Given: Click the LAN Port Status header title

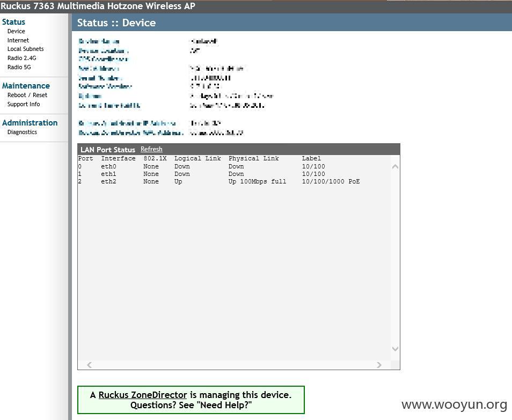Looking at the screenshot, I should [108, 150].
